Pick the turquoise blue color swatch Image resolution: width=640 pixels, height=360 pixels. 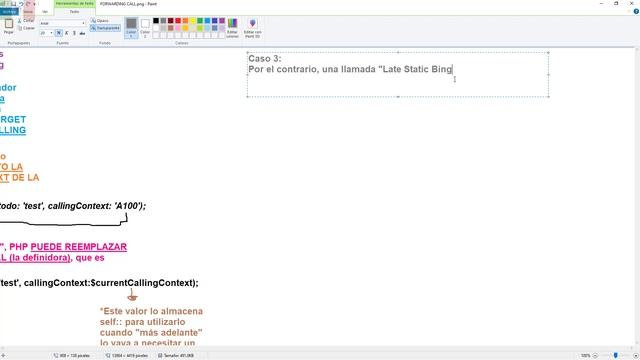207,20
